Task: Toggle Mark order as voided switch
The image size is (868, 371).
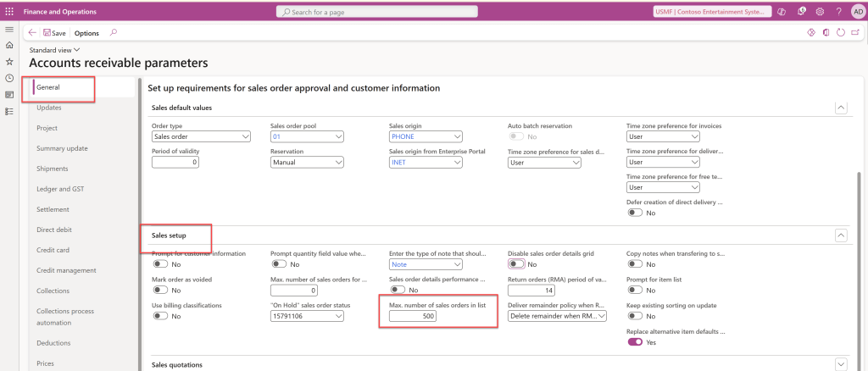Action: point(160,290)
